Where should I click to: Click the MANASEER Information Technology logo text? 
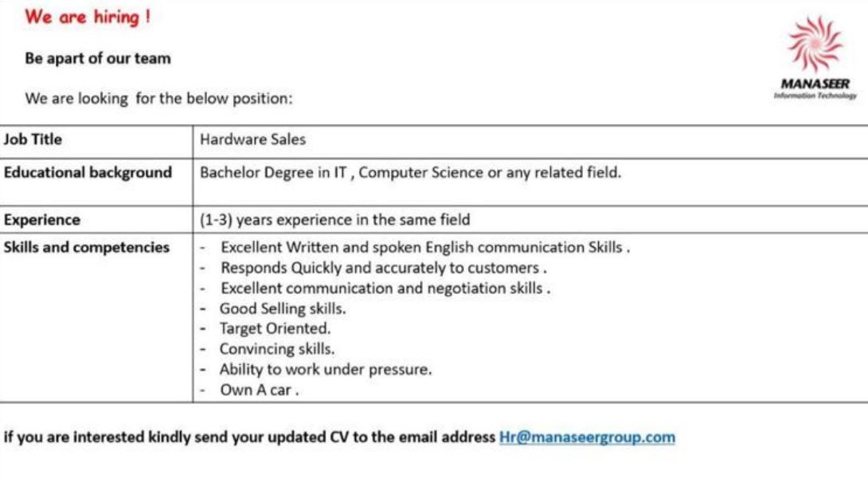click(x=815, y=88)
